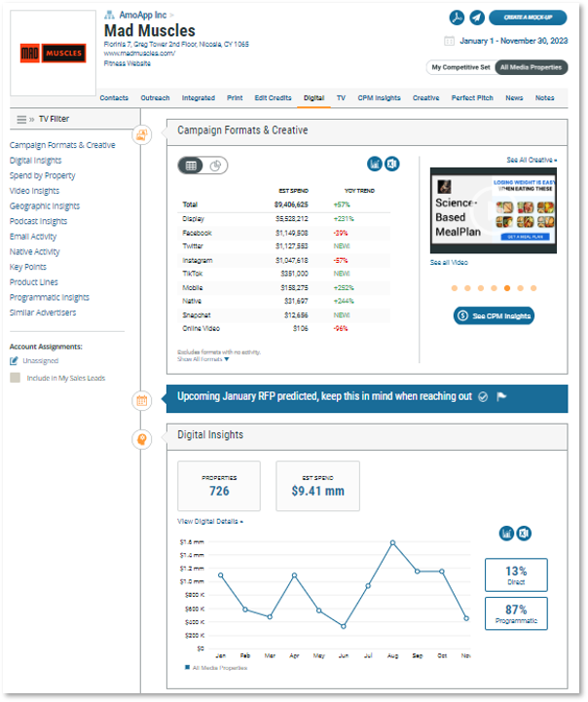The image size is (588, 702).
Task: Export Digital Insights data to Excel
Action: (x=524, y=534)
